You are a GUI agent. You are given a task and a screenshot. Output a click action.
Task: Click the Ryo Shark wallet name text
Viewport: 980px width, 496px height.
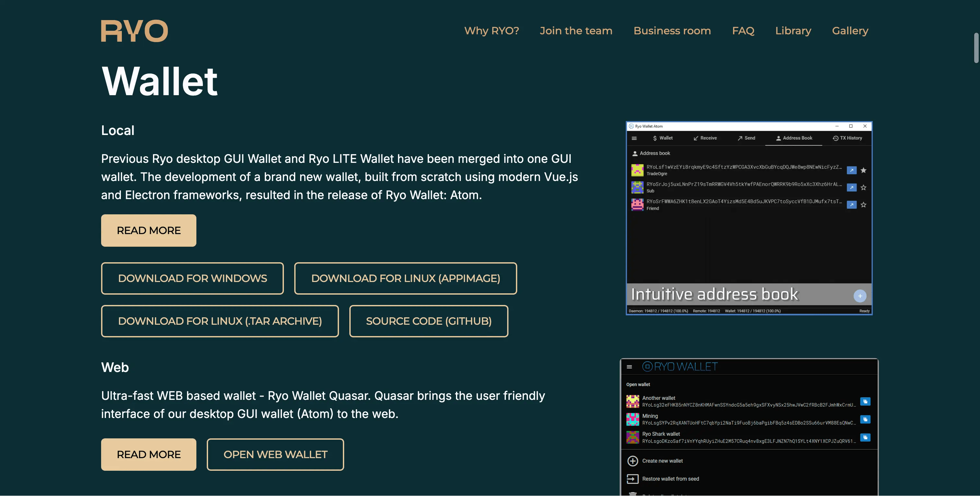click(x=661, y=434)
